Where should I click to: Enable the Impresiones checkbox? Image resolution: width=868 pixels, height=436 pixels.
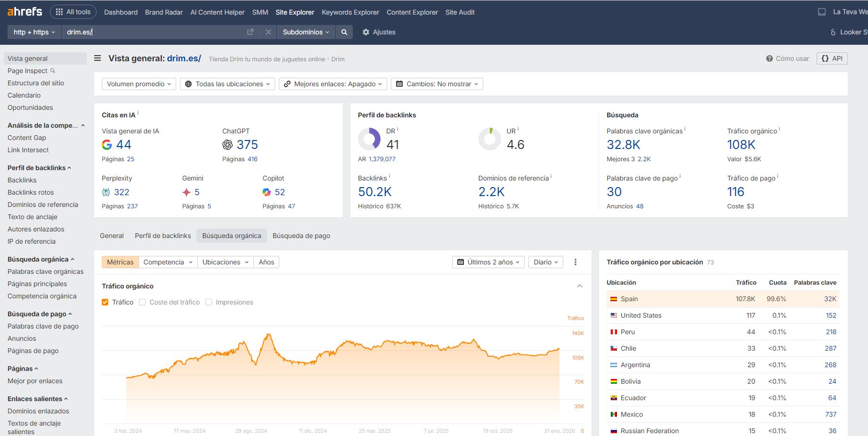(x=209, y=302)
